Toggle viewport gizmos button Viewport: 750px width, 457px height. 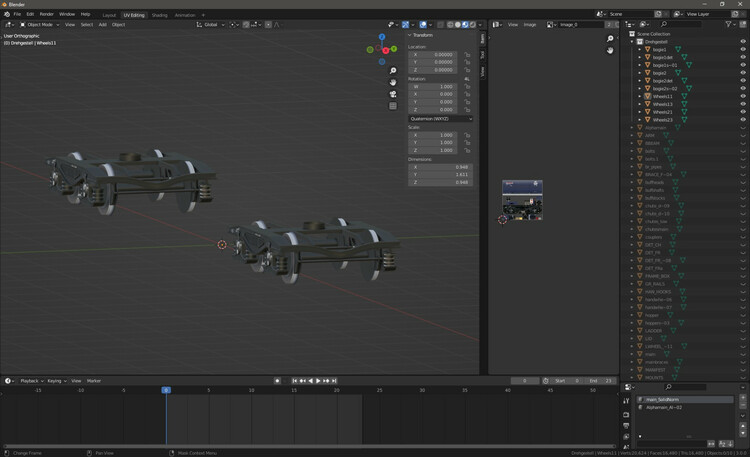click(x=405, y=24)
